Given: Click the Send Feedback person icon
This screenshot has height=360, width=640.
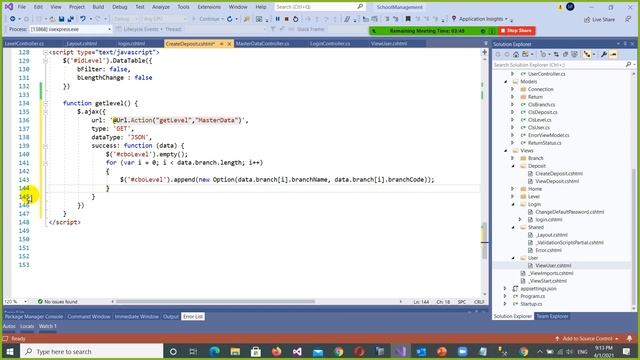Looking at the screenshot, I should (x=628, y=19).
